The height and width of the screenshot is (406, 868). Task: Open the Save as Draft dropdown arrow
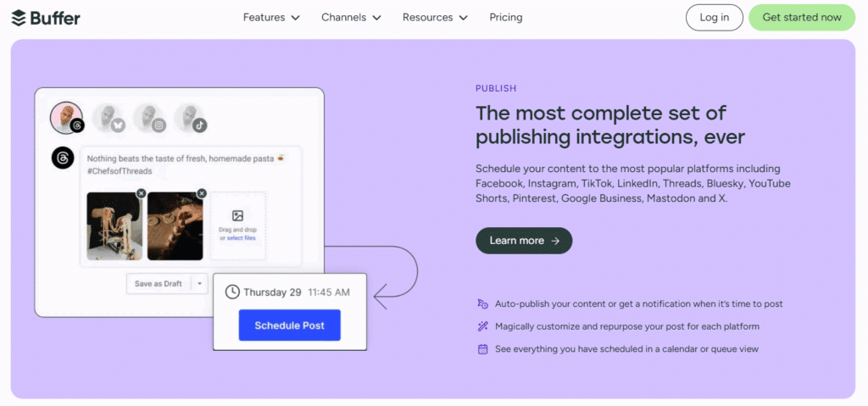200,284
